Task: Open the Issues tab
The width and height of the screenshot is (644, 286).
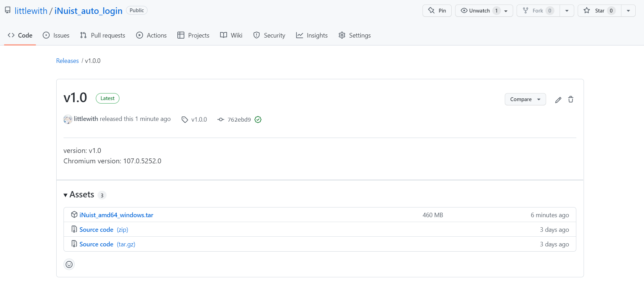Action: tap(56, 35)
